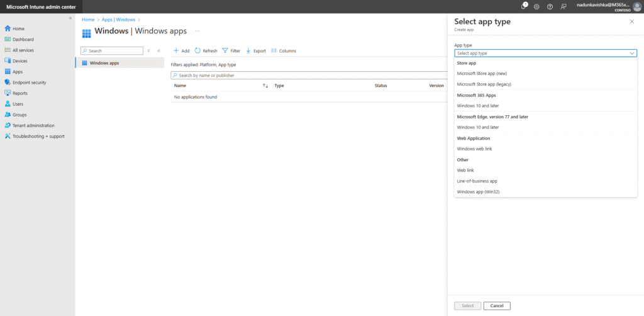Click the Home icon in sidebar
The height and width of the screenshot is (316, 644).
(8, 28)
